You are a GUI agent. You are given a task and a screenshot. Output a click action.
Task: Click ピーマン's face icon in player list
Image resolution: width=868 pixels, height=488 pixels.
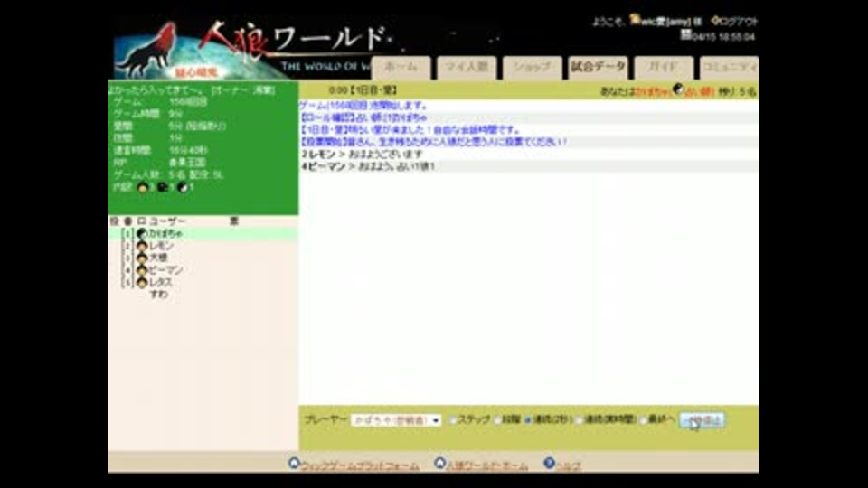(142, 270)
